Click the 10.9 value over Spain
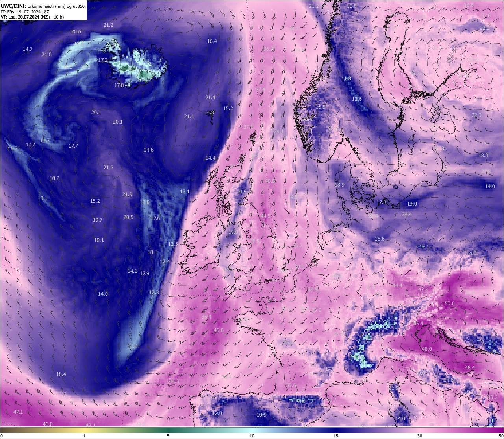The image size is (504, 439). [261, 415]
